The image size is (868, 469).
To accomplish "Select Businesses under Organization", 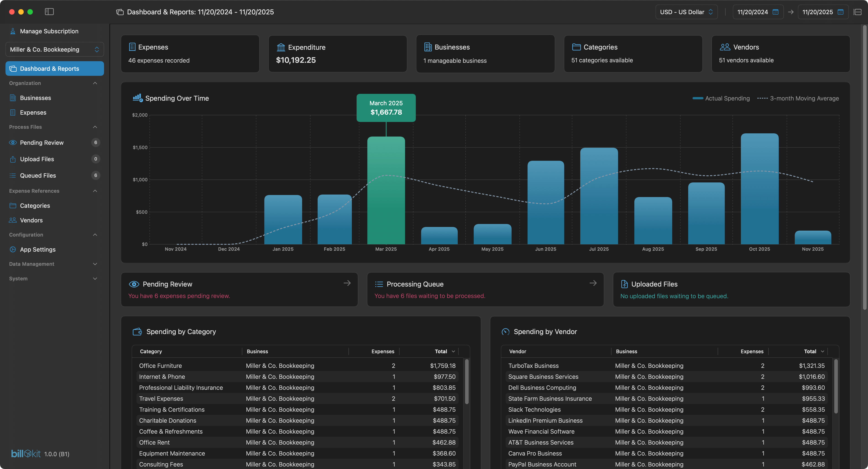I will [35, 98].
